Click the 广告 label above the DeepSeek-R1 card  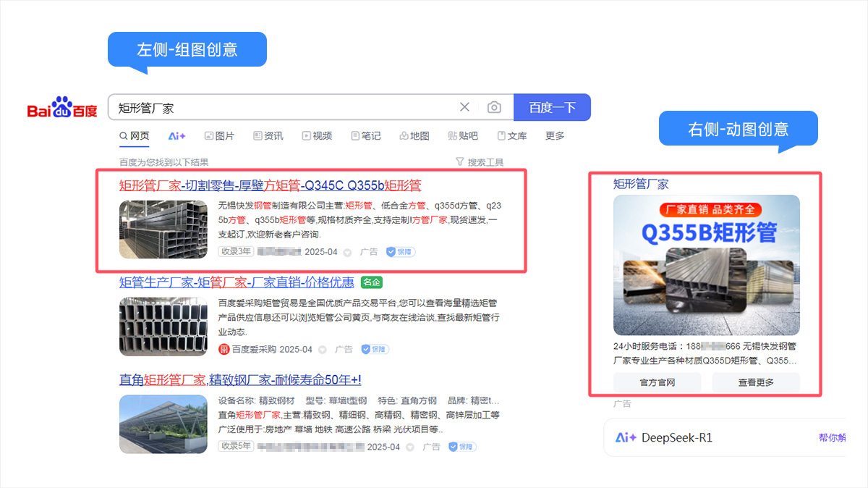[x=622, y=404]
